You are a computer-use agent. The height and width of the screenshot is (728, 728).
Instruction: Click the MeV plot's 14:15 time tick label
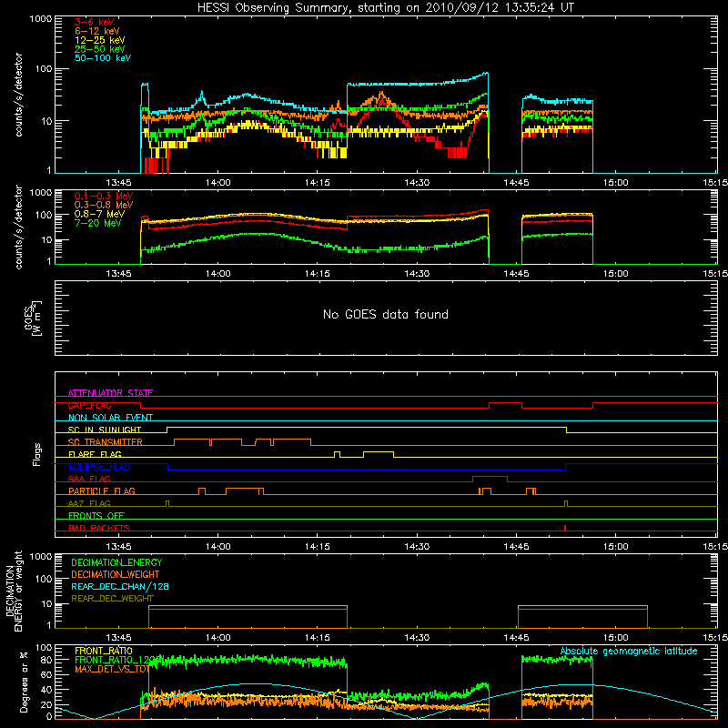(x=318, y=274)
